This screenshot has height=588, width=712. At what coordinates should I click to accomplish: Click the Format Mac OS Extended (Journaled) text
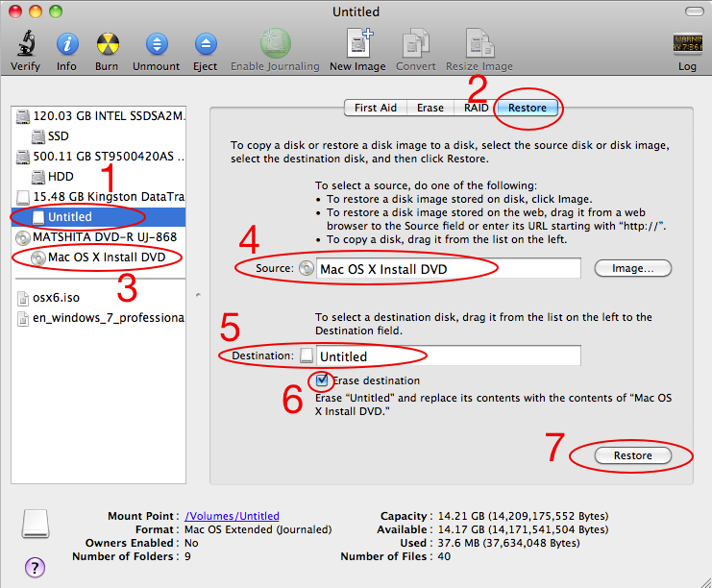258,530
